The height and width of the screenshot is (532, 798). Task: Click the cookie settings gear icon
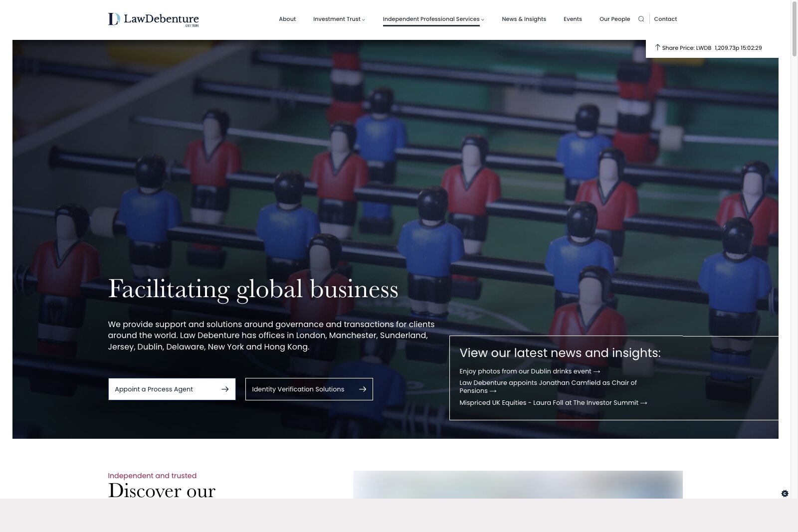pos(785,494)
